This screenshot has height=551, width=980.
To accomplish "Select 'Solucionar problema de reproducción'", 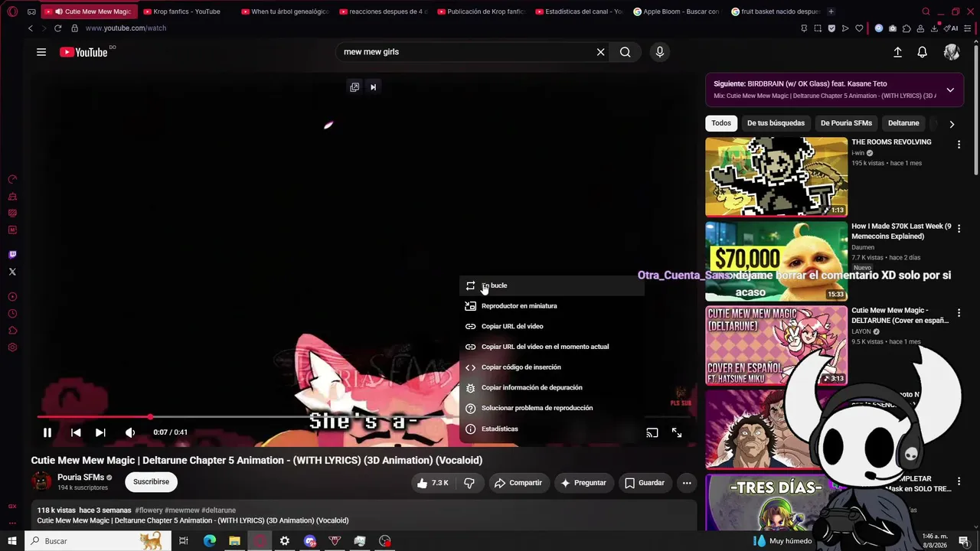I will pos(551,408).
